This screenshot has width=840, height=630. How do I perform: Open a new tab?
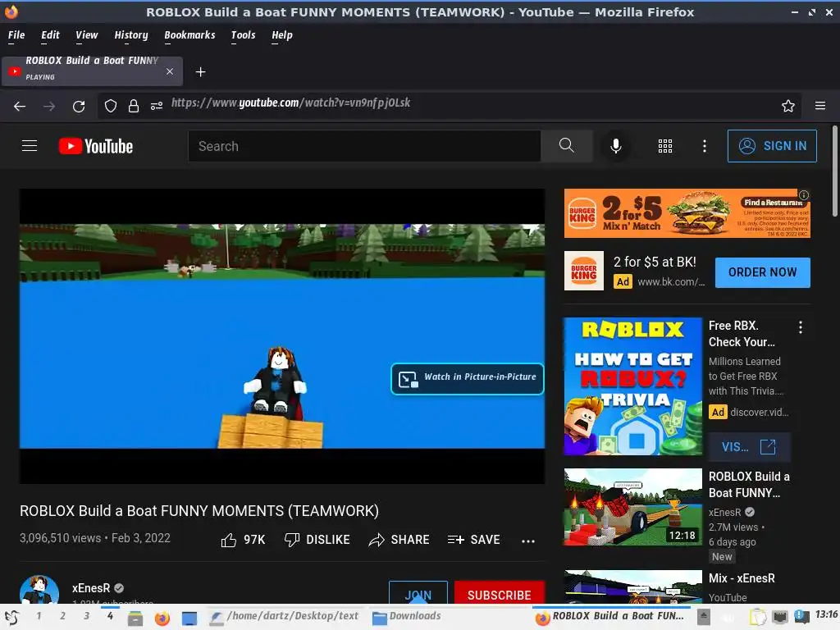coord(200,72)
